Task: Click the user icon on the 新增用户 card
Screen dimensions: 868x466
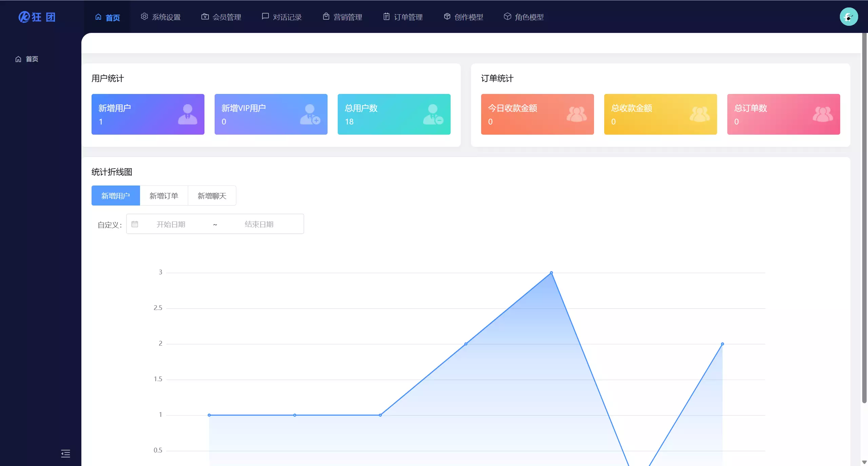Action: [x=188, y=114]
